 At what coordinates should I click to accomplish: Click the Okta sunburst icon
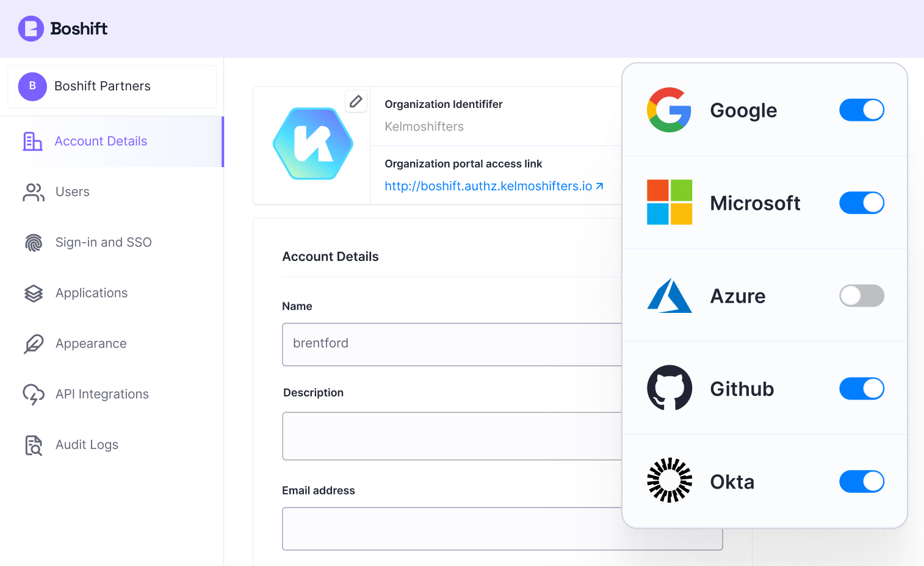tap(670, 481)
